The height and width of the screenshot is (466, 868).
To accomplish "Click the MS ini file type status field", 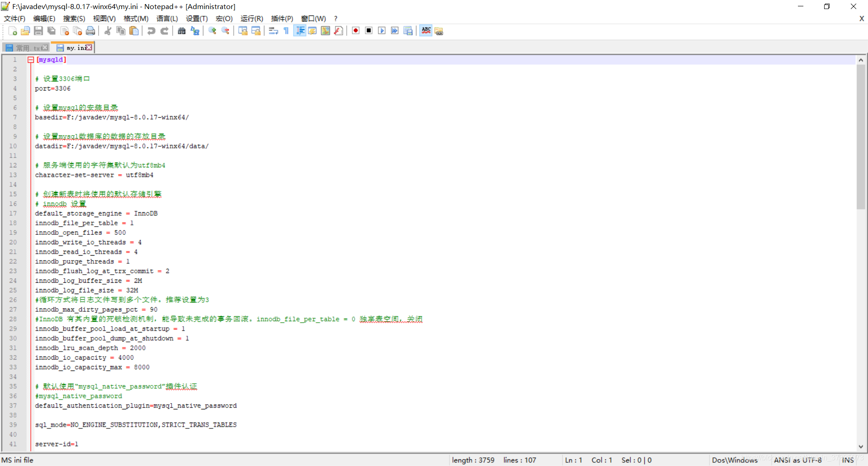I will point(18,460).
